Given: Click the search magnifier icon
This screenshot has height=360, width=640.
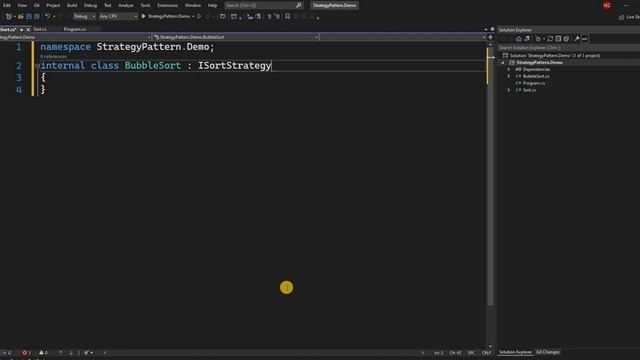Looking at the screenshot, I should [x=298, y=5].
